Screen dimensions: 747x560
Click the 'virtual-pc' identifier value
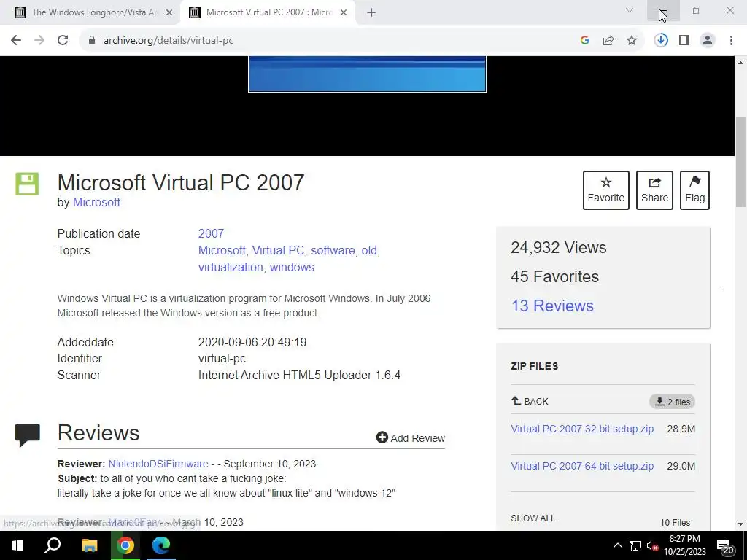click(222, 359)
